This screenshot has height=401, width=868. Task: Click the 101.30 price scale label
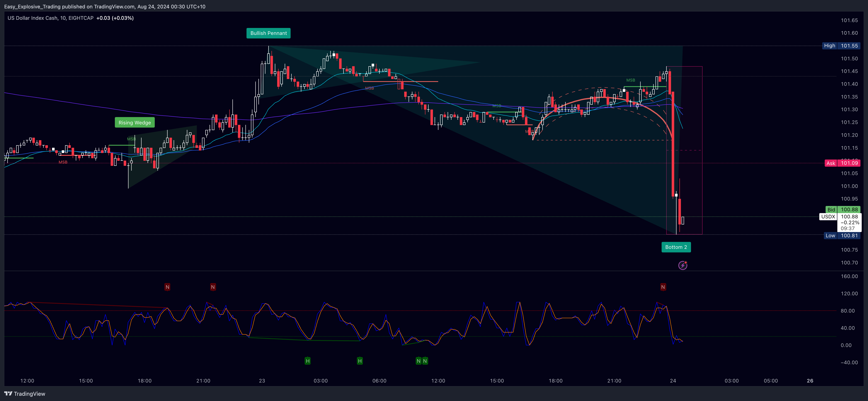coord(849,109)
